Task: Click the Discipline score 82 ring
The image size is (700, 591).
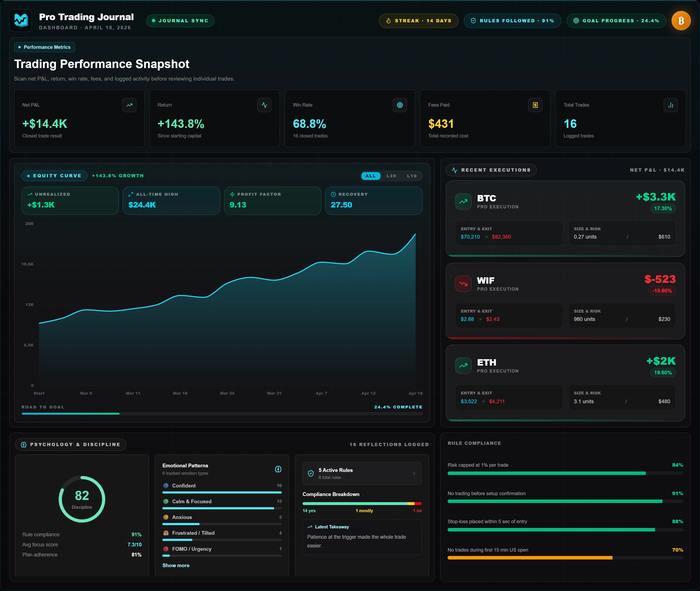Action: point(82,499)
